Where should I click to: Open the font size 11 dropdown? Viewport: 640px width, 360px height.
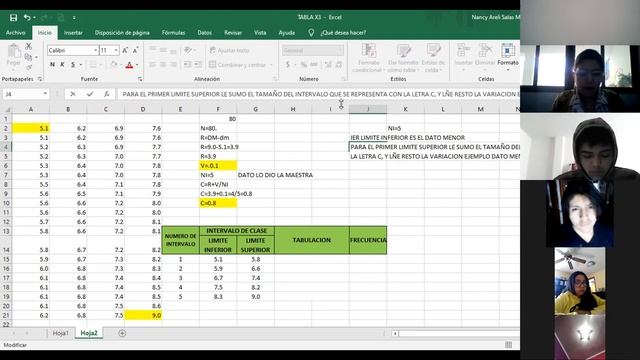point(116,50)
